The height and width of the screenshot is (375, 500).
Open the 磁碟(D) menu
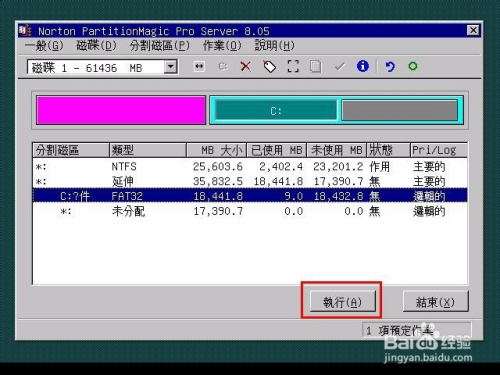pyautogui.click(x=96, y=46)
